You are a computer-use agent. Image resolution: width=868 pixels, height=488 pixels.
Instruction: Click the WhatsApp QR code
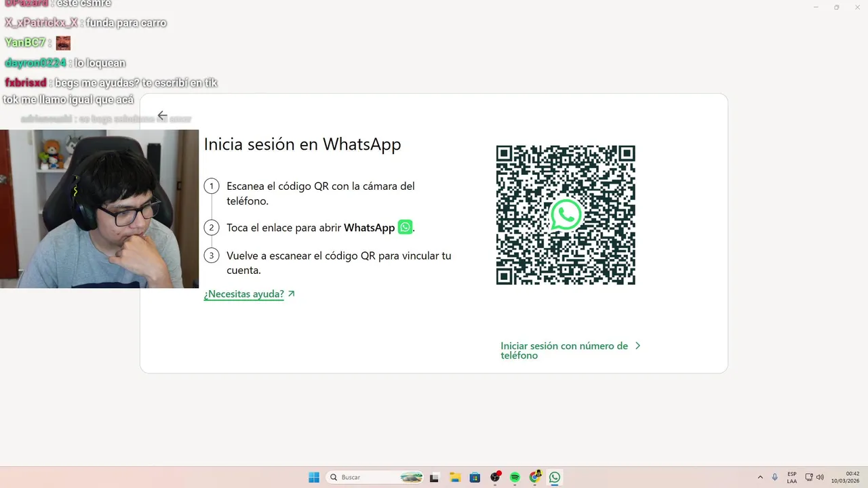pyautogui.click(x=566, y=215)
